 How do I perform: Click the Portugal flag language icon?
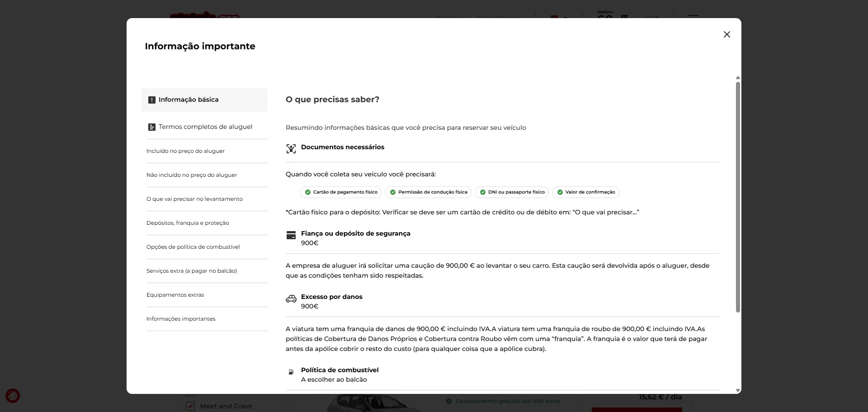coord(554,17)
